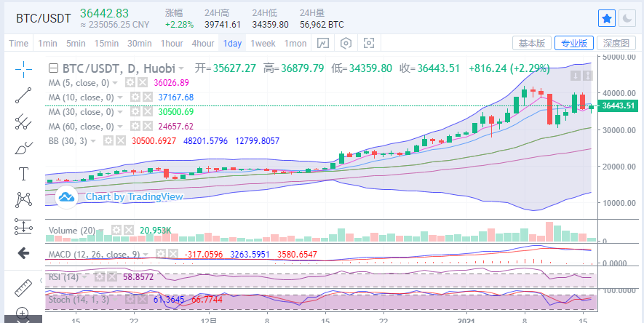Image resolution: width=644 pixels, height=323 pixels.
Task: Open Stoch indicator settings gear
Action: pos(130,299)
